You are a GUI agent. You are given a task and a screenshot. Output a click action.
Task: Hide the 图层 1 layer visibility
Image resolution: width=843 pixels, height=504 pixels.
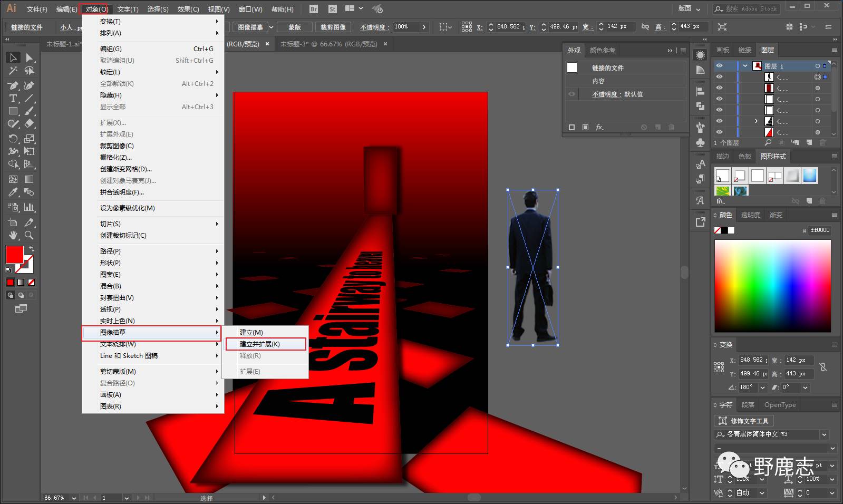tap(719, 66)
